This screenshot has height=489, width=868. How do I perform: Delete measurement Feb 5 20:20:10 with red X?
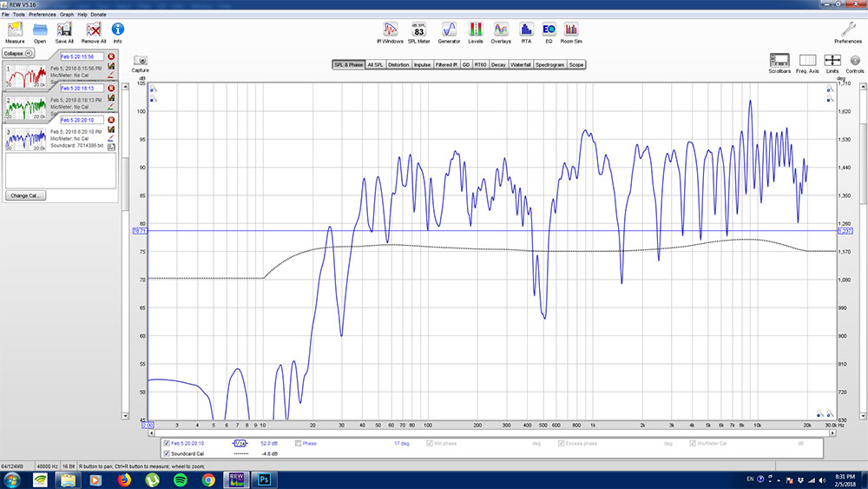[x=111, y=120]
